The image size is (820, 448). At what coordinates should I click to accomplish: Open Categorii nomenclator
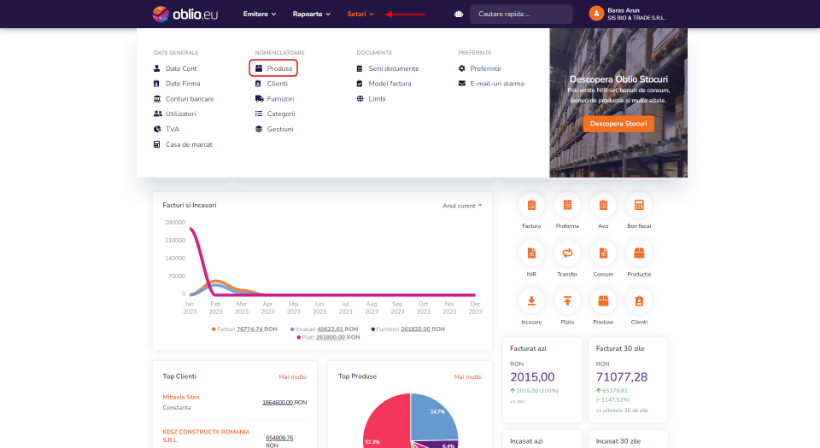coord(275,114)
